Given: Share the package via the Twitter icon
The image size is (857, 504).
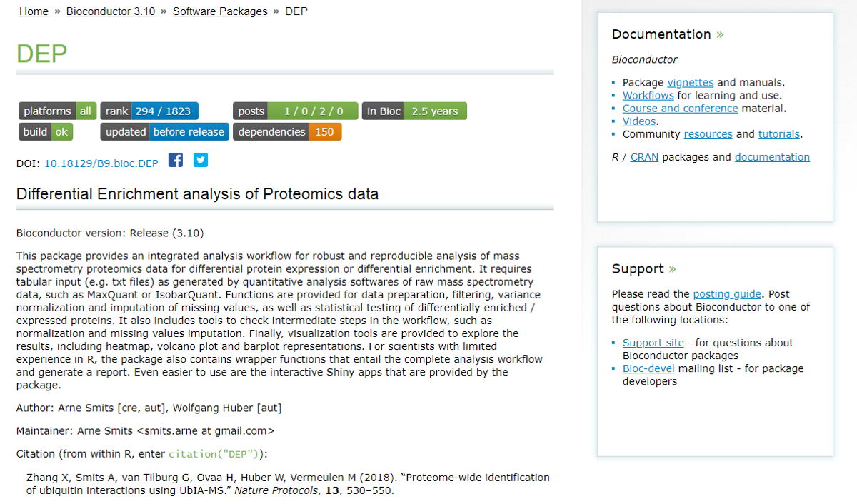Looking at the screenshot, I should 201,160.
